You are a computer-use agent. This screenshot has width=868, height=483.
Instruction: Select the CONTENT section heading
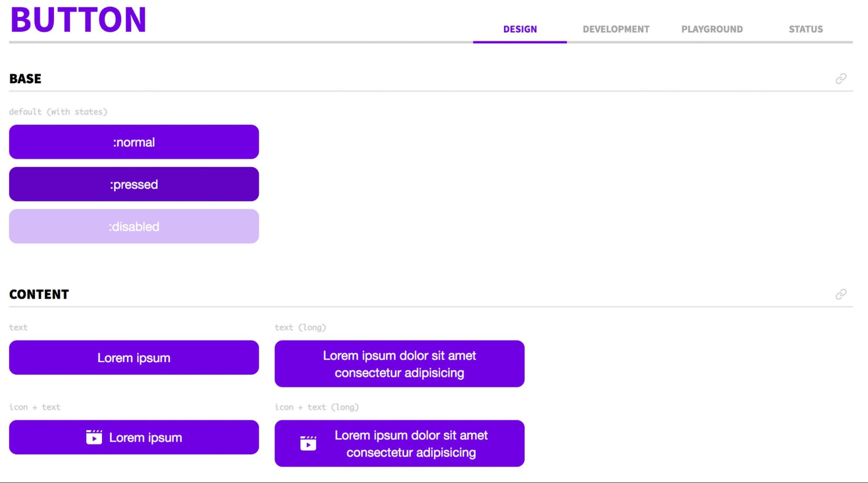point(39,294)
